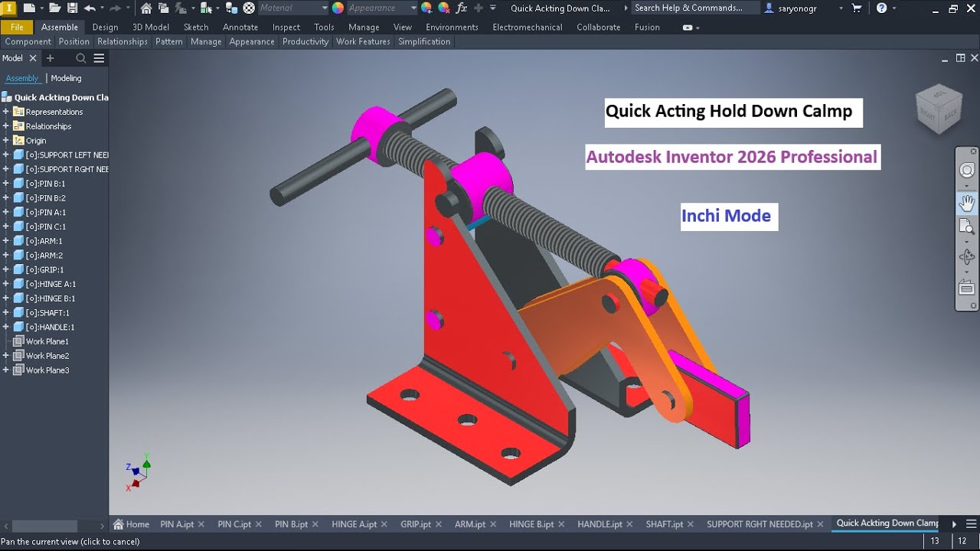
Task: Open a file with folder icon
Action: pos(54,8)
